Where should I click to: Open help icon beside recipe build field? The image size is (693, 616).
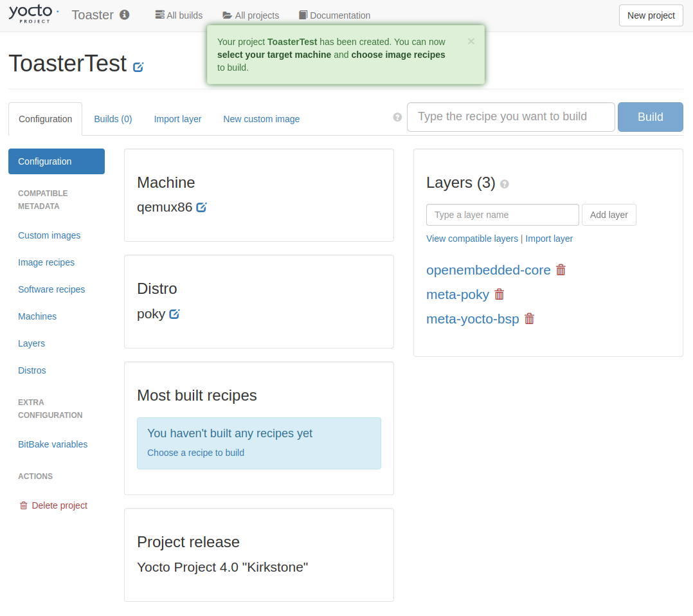[x=397, y=117]
